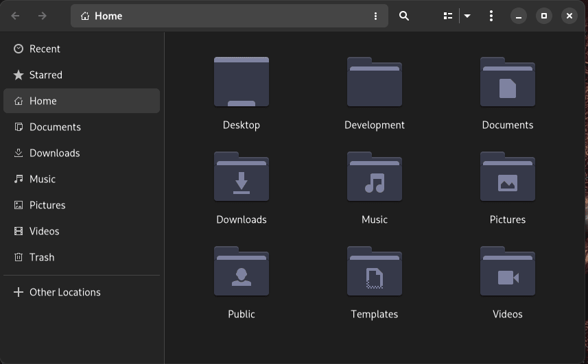Close the Files window
The height and width of the screenshot is (364, 588).
pyautogui.click(x=569, y=16)
